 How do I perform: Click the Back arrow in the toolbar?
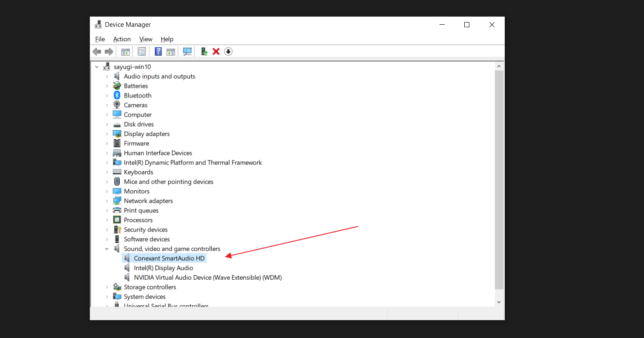tap(97, 52)
